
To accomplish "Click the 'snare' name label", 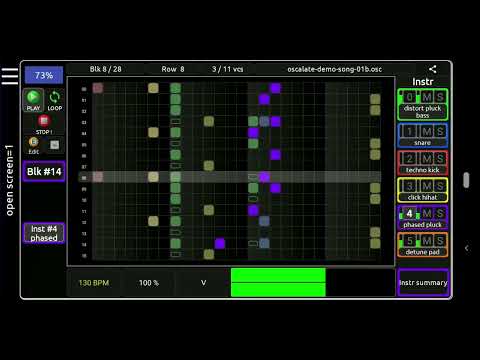I will [422, 143].
